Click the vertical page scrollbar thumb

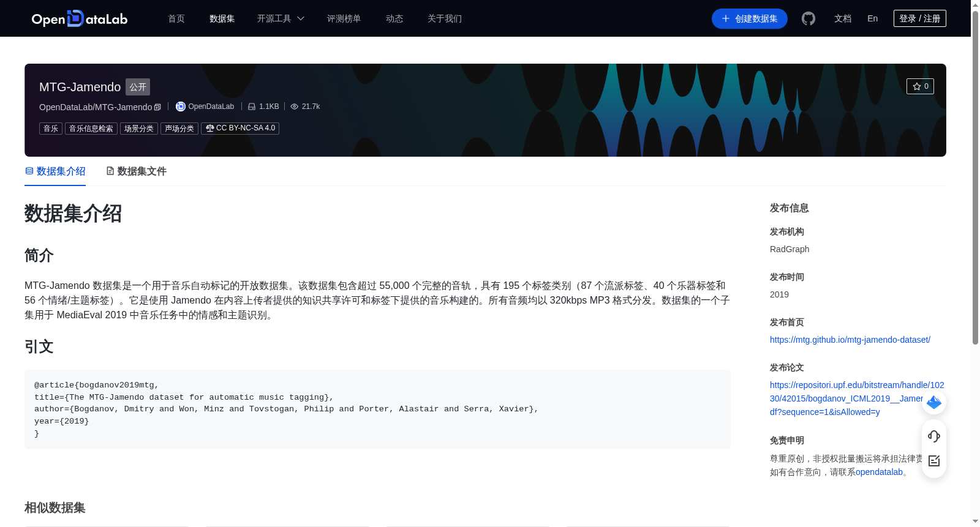(975, 178)
